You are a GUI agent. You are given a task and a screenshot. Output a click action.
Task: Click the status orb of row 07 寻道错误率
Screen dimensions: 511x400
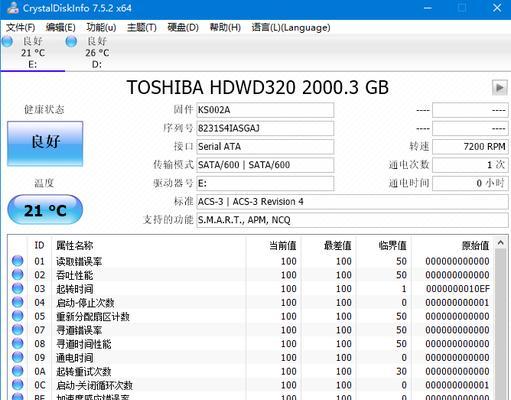17,330
